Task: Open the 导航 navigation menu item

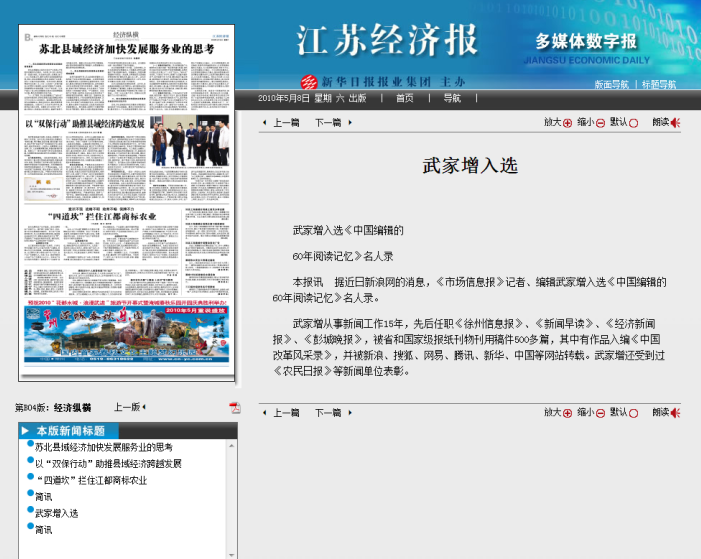Action: tap(452, 98)
